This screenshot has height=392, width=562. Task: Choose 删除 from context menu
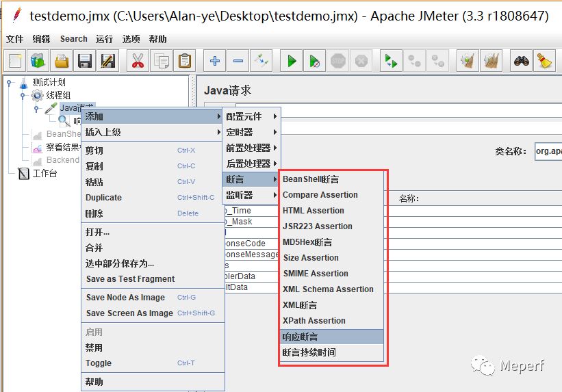153,213
